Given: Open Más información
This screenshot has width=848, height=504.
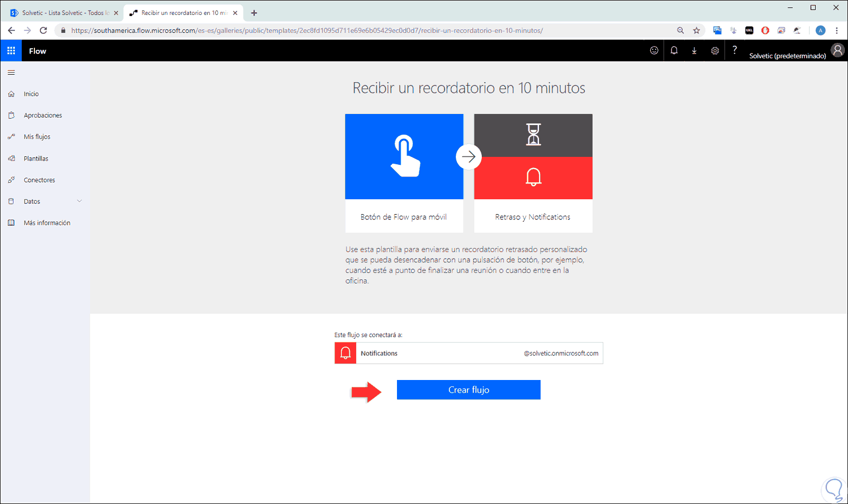Looking at the screenshot, I should coord(47,223).
